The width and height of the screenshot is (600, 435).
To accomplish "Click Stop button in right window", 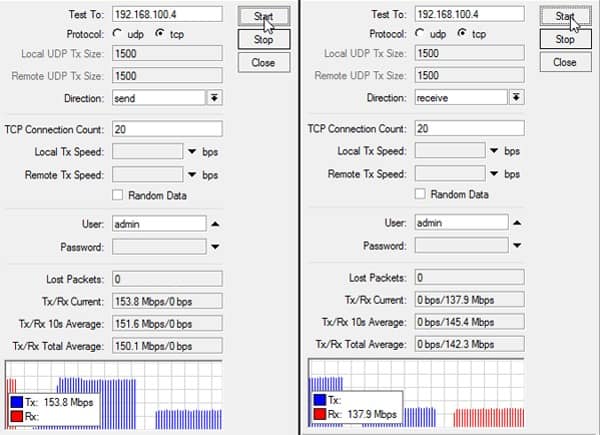I will pyautogui.click(x=565, y=39).
